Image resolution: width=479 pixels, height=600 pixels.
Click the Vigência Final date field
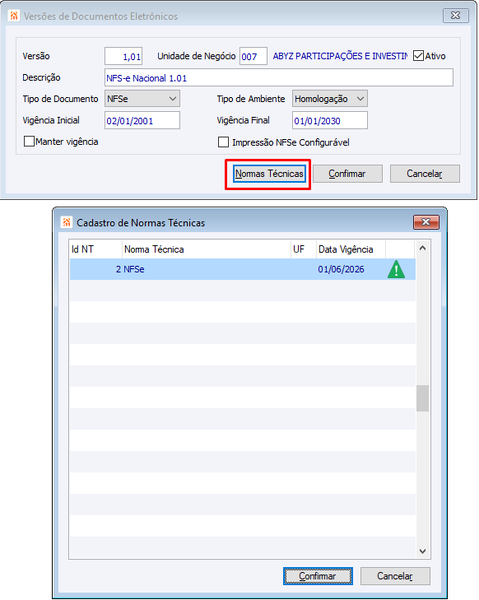click(x=330, y=121)
